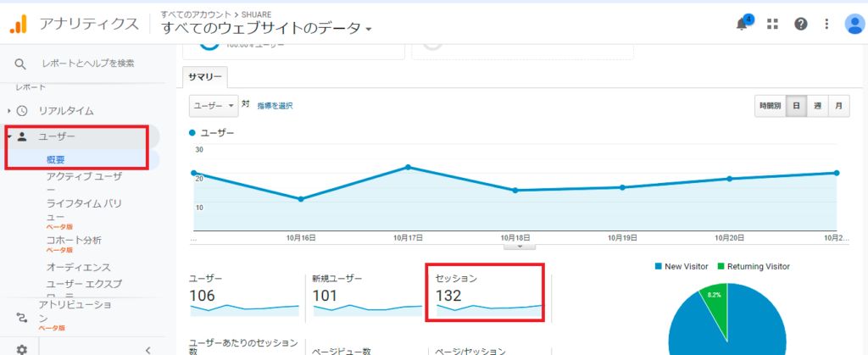Screen dimensions: 868x355
Task: Open the 概要 report
Action: point(55,159)
